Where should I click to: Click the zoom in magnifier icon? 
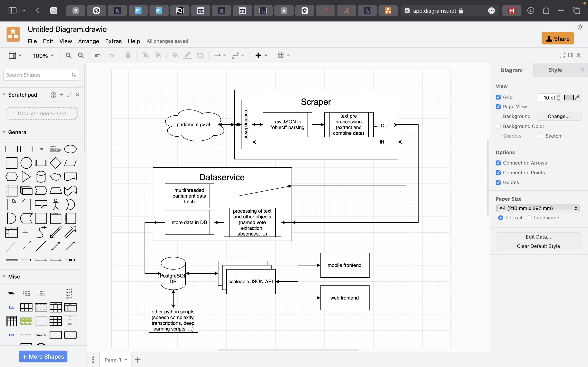(x=68, y=55)
